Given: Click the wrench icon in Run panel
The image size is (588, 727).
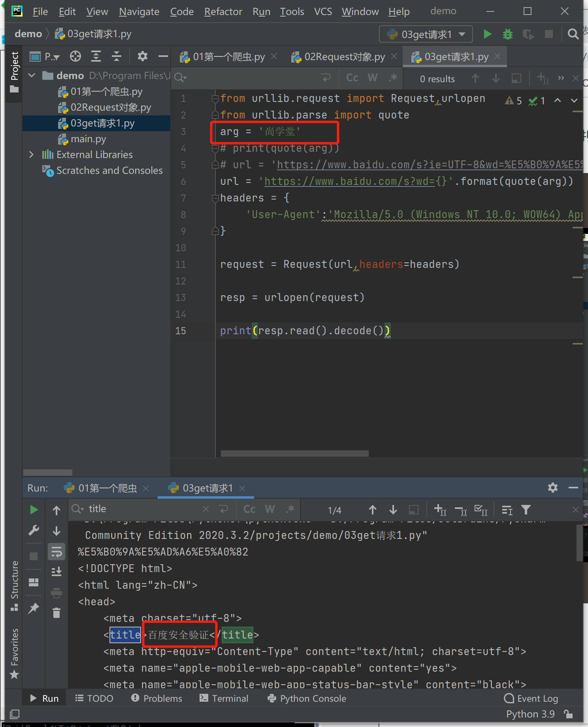Looking at the screenshot, I should pos(34,530).
